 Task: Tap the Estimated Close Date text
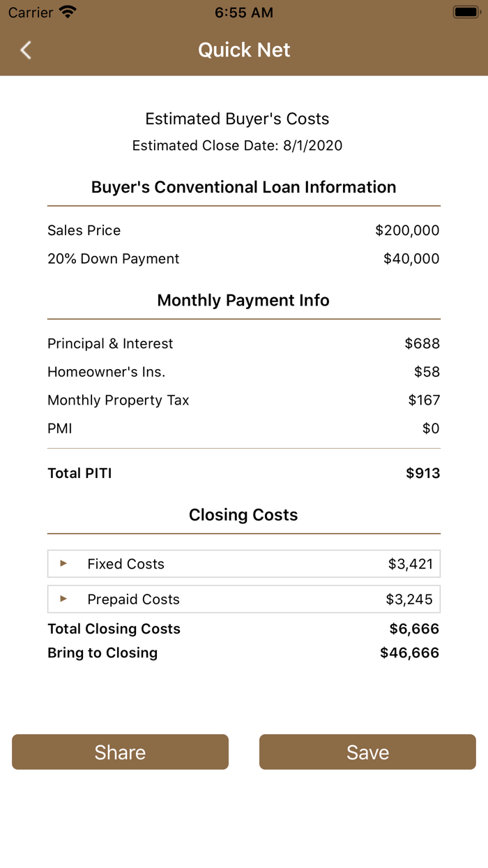pos(237,146)
